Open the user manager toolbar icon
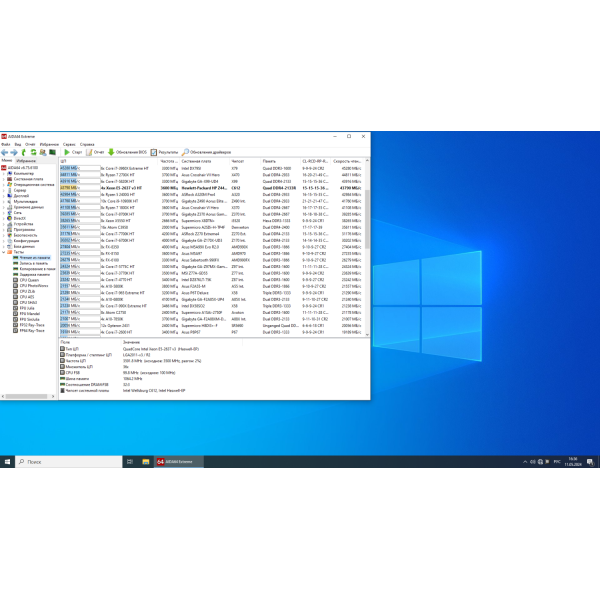This screenshot has height=600, width=600. tap(43, 152)
